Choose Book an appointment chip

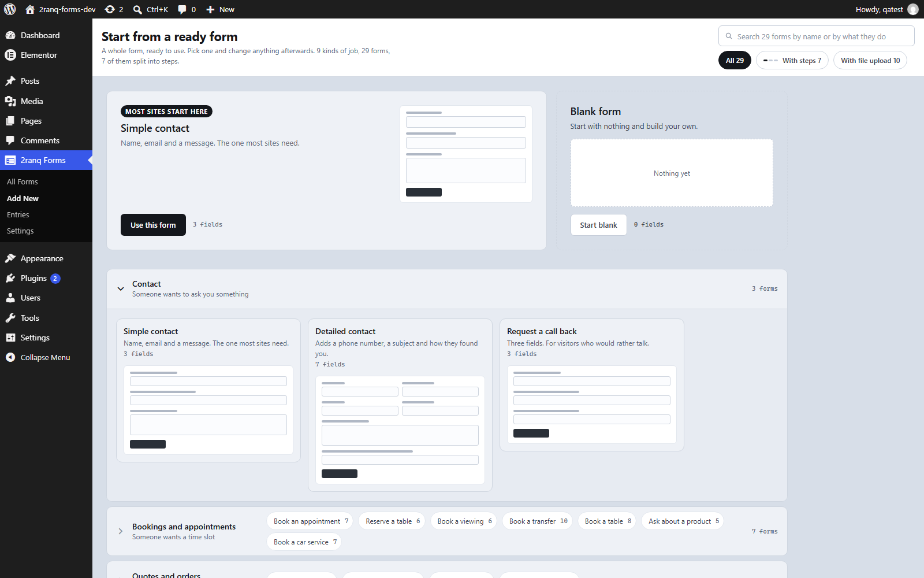point(310,521)
